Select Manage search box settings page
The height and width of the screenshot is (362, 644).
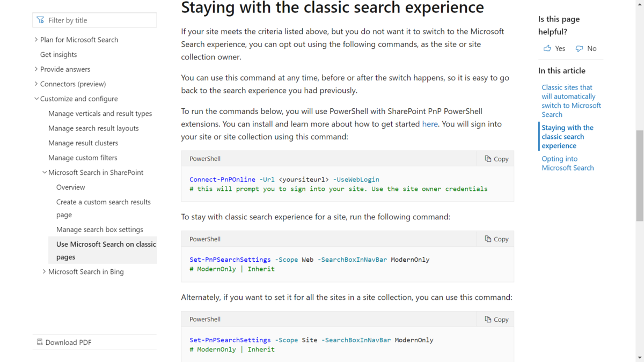[x=99, y=230]
